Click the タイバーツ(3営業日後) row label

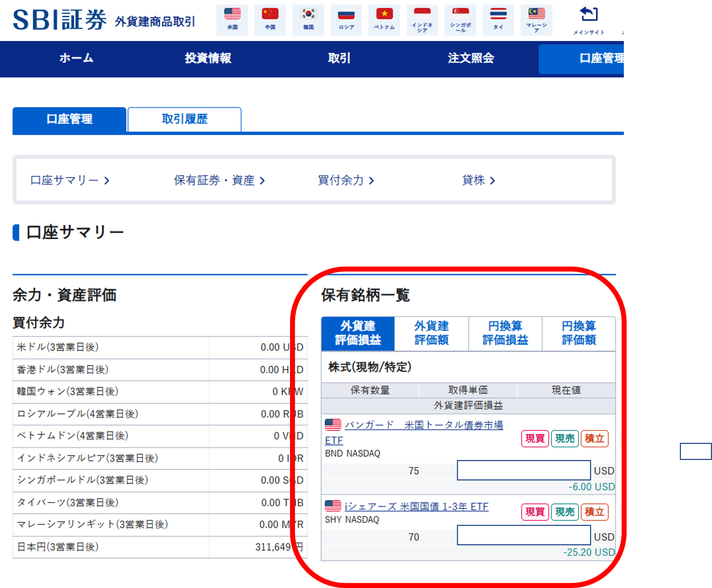coord(68,502)
